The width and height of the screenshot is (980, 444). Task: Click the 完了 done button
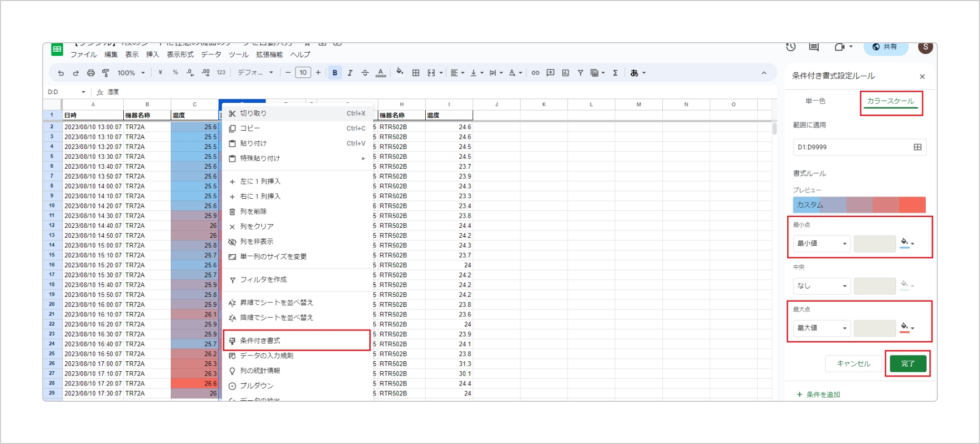[908, 363]
